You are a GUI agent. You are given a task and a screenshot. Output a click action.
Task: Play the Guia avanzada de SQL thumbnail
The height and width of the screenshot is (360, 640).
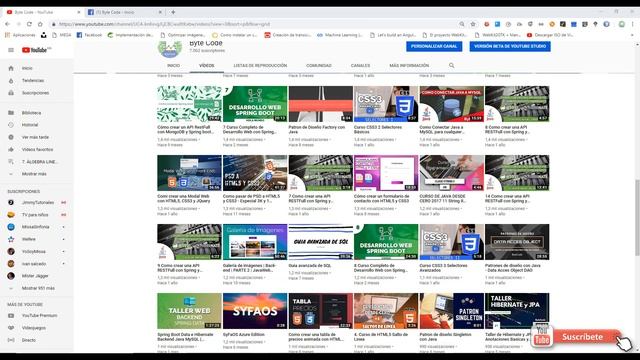[320, 242]
